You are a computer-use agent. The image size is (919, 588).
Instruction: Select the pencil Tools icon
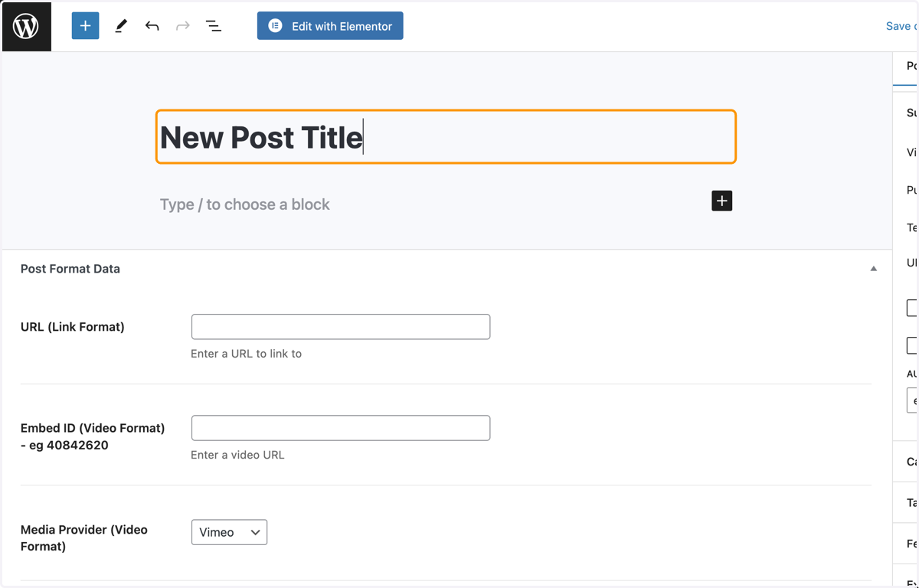(x=121, y=26)
